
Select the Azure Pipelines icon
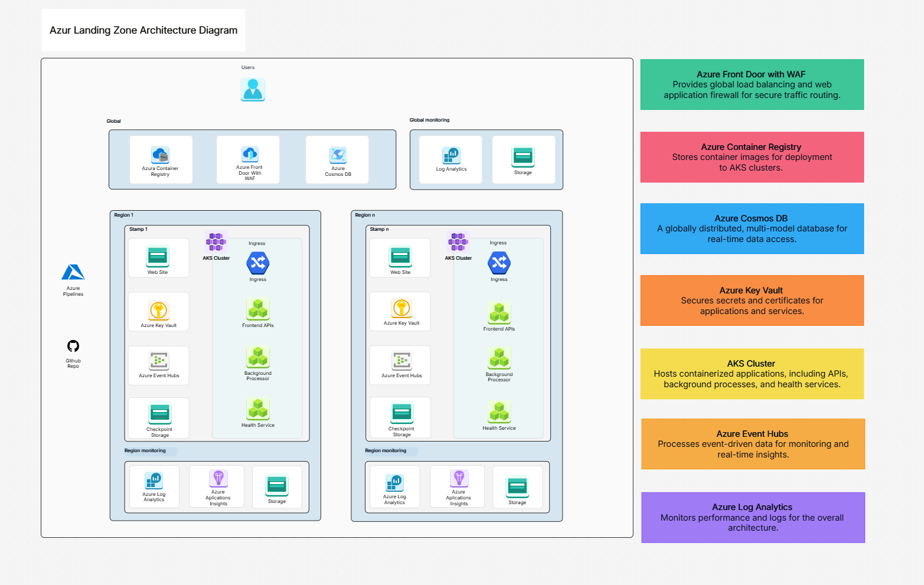point(73,273)
